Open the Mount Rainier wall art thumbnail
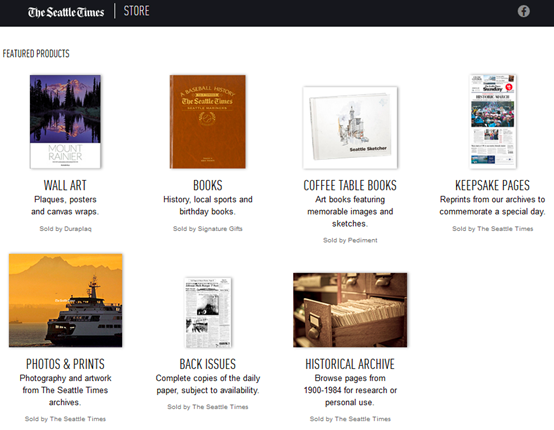This screenshot has width=554, height=430. pyautogui.click(x=65, y=122)
